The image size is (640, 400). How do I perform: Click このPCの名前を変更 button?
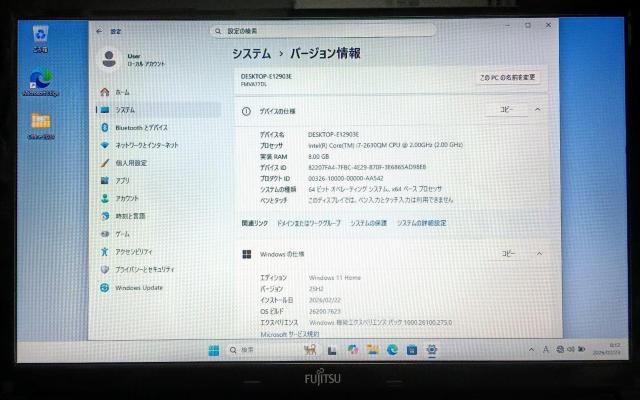point(507,77)
